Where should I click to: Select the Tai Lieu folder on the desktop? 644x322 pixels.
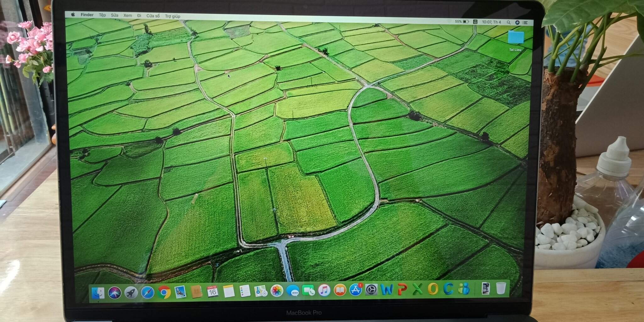[x=515, y=38]
